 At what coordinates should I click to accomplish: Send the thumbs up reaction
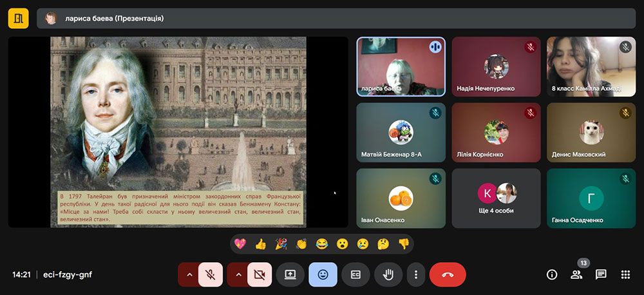pos(260,244)
